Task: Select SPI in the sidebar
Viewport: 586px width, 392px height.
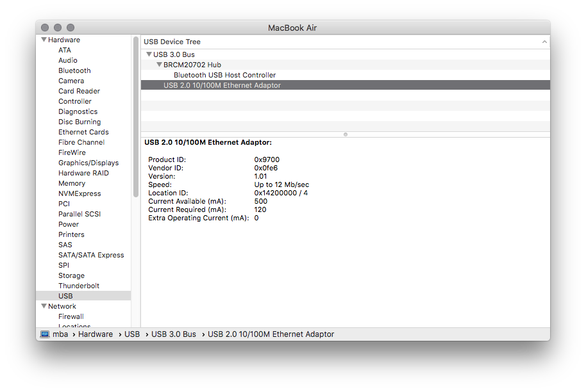Action: 63,265
